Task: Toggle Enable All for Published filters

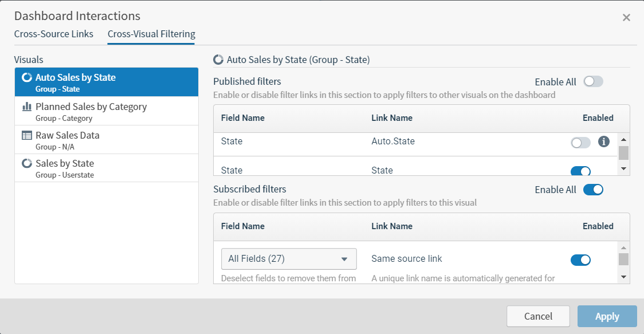Action: (x=593, y=81)
